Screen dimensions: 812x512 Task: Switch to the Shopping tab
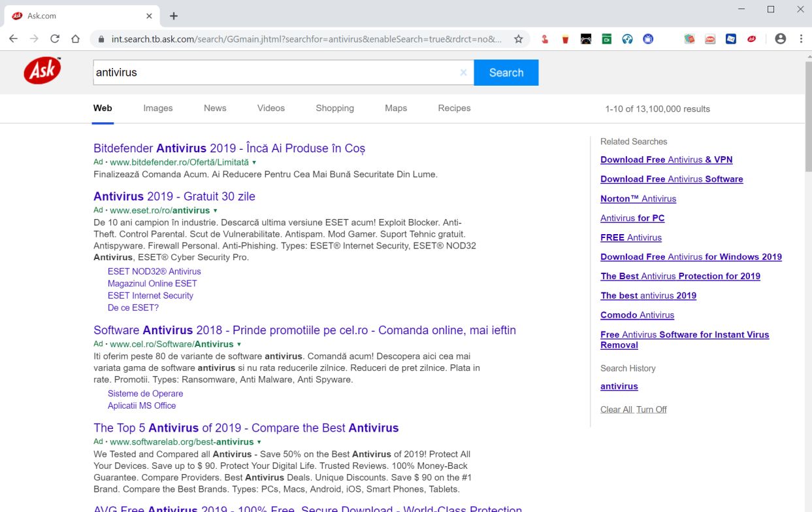click(x=334, y=109)
